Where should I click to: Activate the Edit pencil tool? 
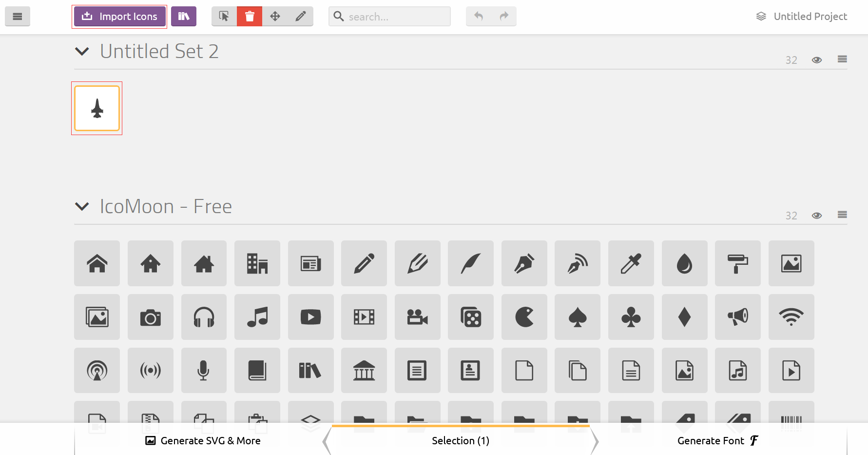[301, 17]
